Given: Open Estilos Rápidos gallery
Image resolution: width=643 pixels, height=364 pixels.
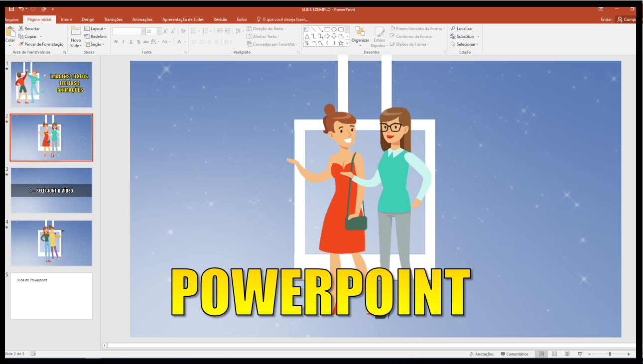Looking at the screenshot, I should 379,37.
